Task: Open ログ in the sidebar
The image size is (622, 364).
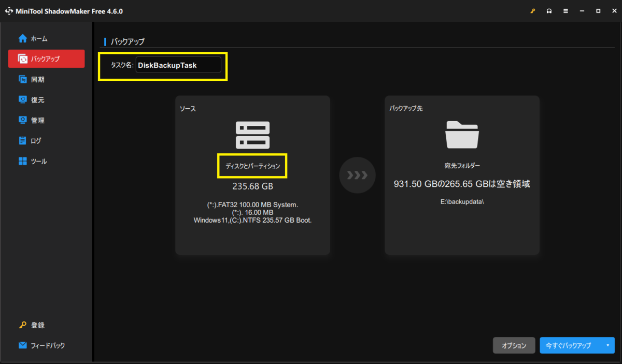Action: [46, 140]
